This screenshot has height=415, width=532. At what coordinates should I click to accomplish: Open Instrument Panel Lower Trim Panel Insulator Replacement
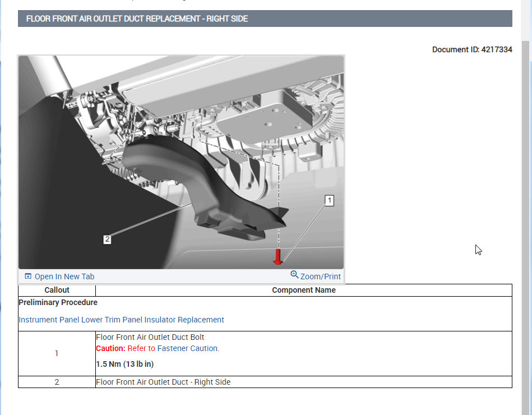coord(121,320)
